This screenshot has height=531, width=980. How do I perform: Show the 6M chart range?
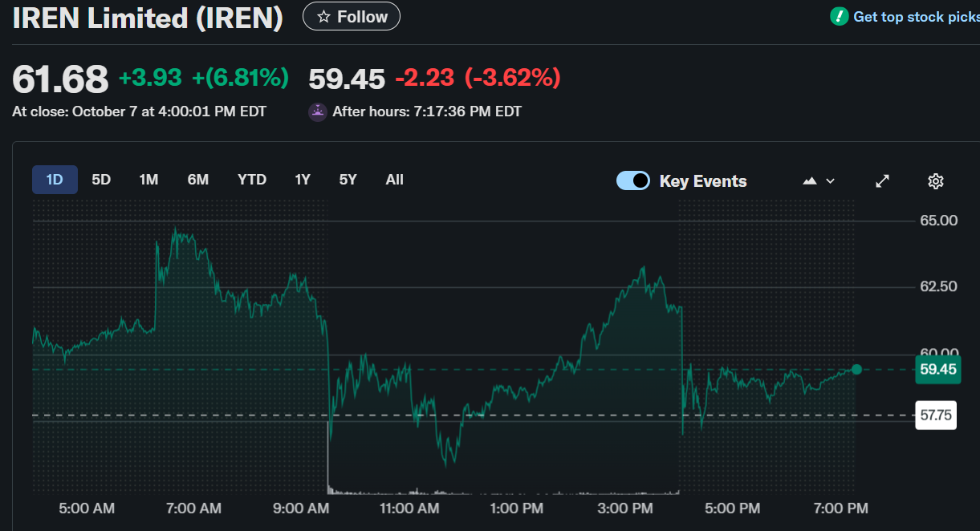click(x=198, y=180)
